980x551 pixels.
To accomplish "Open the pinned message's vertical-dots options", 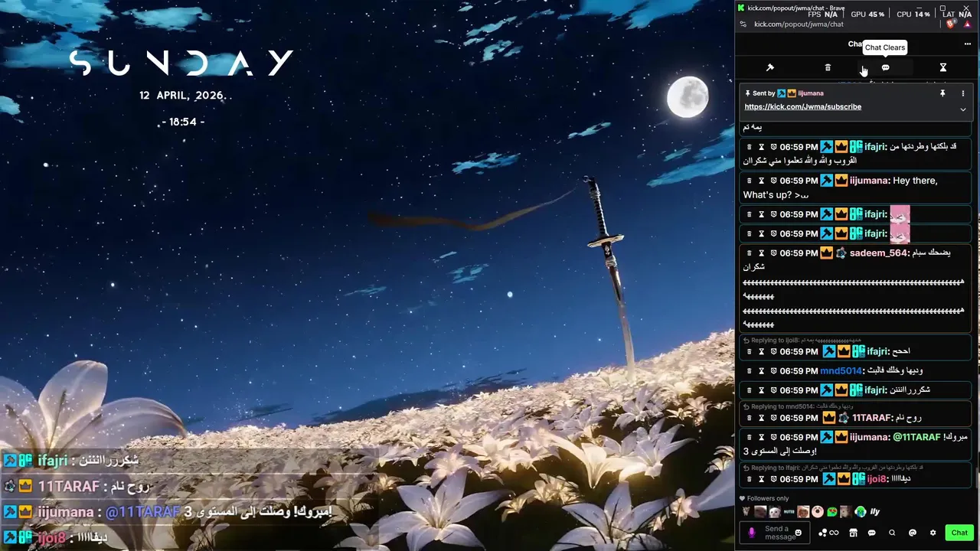I will [x=963, y=93].
